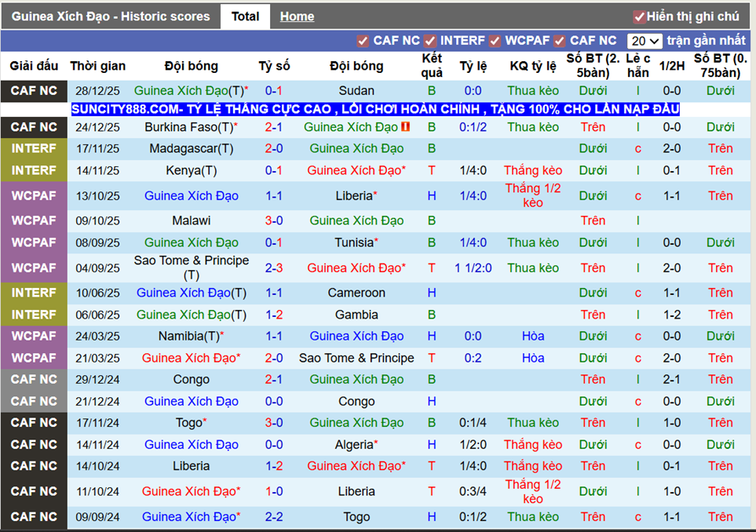Click the Số BT (2.5bàn) column header

tap(593, 66)
